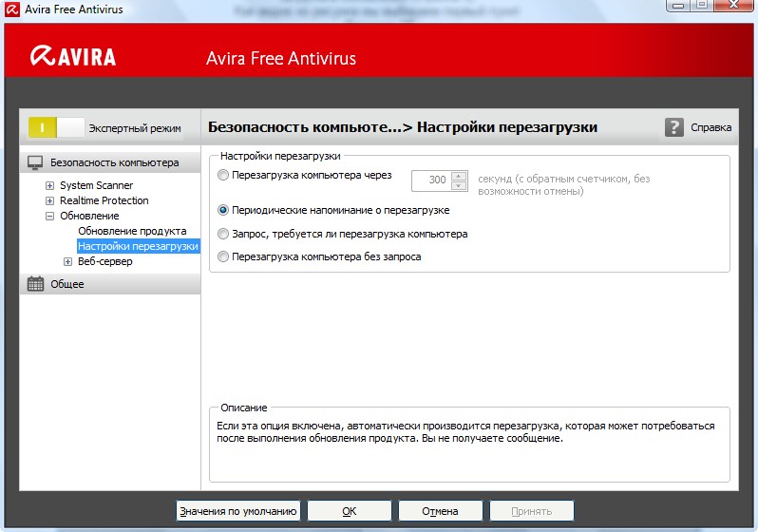Close the Avira Free Antivirus window
The height and width of the screenshot is (532, 758).
tap(733, 5)
